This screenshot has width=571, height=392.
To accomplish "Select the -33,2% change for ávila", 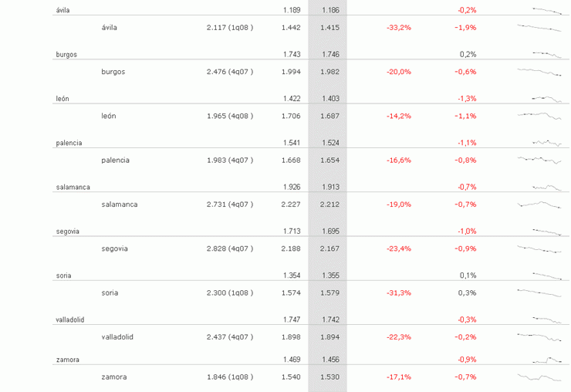I will click(399, 28).
